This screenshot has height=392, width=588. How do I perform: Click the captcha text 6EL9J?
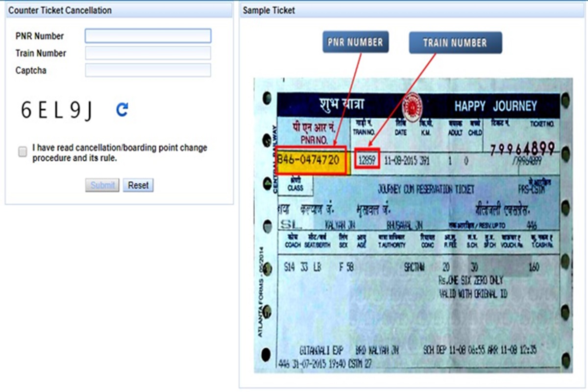[56, 110]
